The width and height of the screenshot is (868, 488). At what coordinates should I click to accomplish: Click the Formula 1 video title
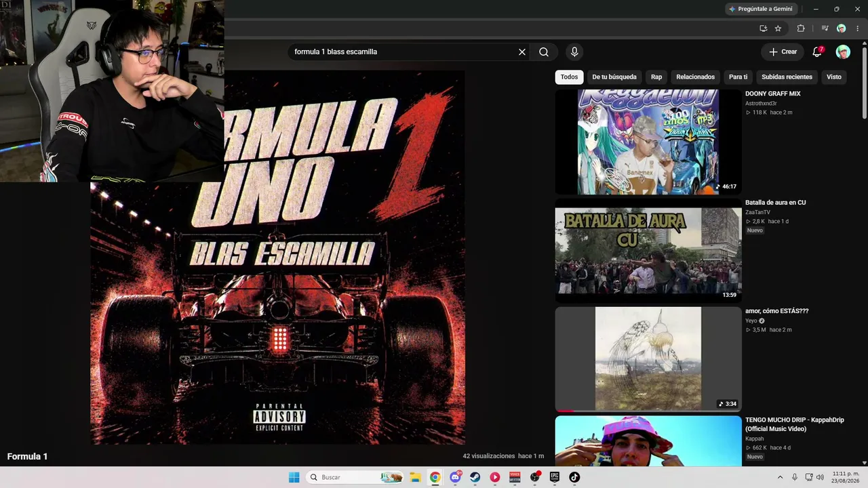[x=27, y=457]
